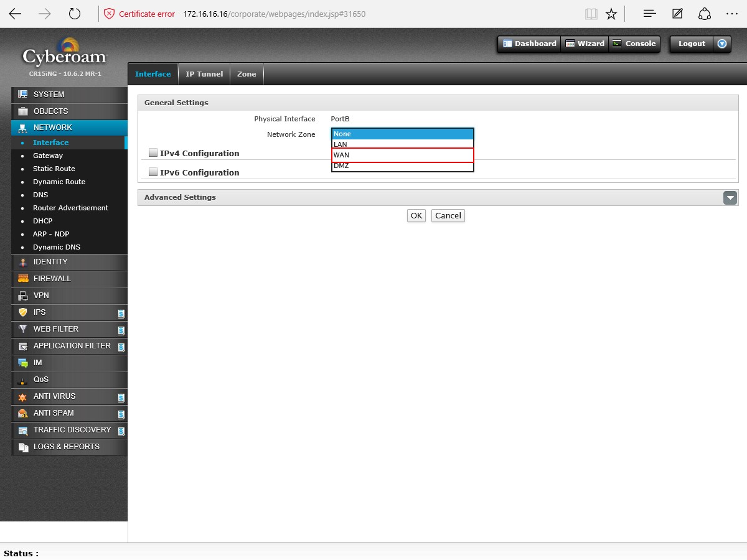Image resolution: width=747 pixels, height=560 pixels.
Task: Open the share icon in browser toolbar
Action: [705, 14]
